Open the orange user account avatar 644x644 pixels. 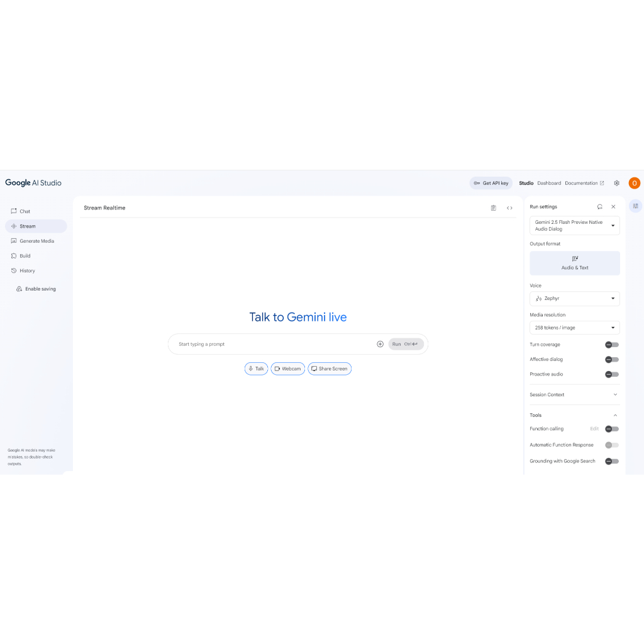[x=634, y=183]
